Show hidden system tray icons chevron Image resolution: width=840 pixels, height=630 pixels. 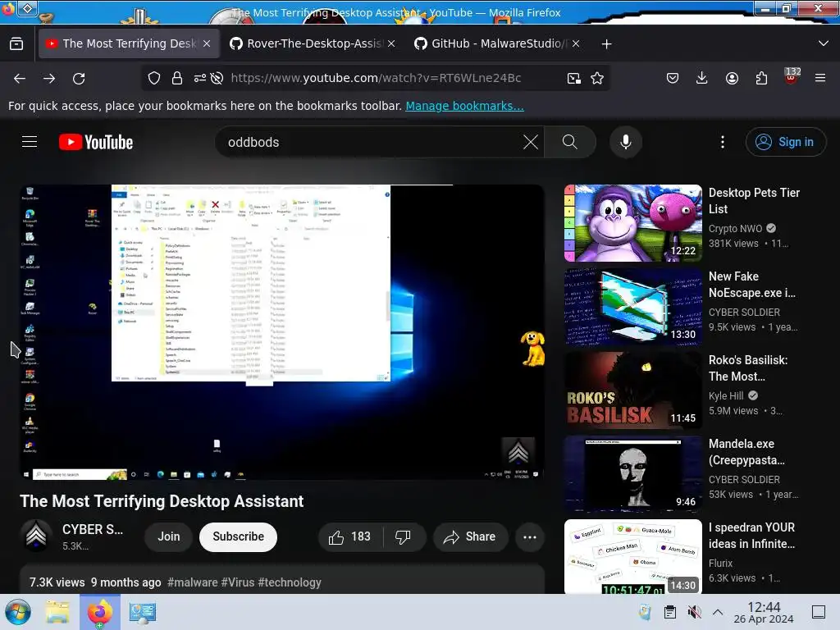(x=718, y=612)
